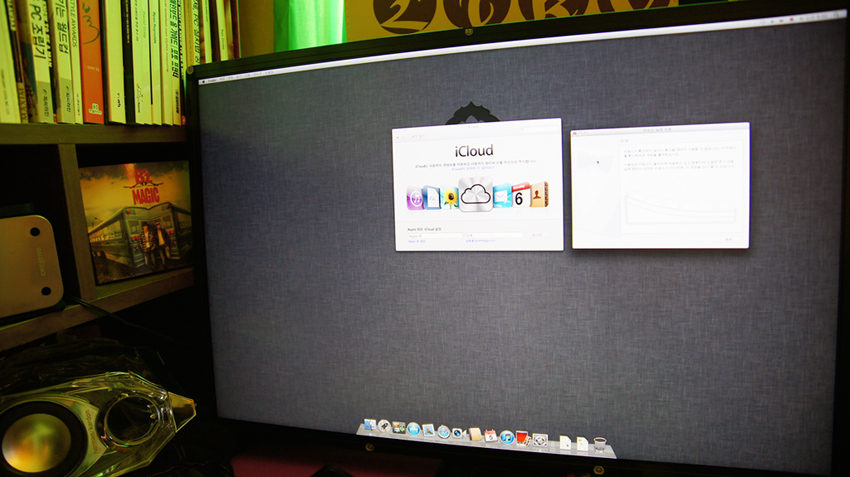Open Mission Control in the Dock
This screenshot has width=850, height=477.
pyautogui.click(x=398, y=428)
